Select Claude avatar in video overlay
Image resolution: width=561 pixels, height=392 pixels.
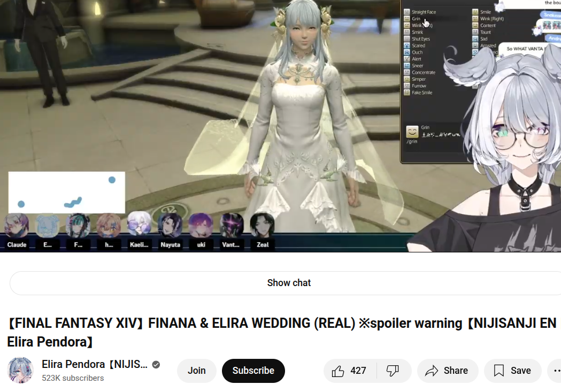17,226
